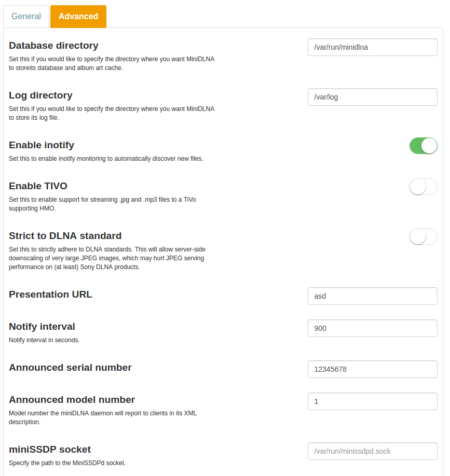
Task: Click the miniSSDP socket heading
Action: (50, 449)
